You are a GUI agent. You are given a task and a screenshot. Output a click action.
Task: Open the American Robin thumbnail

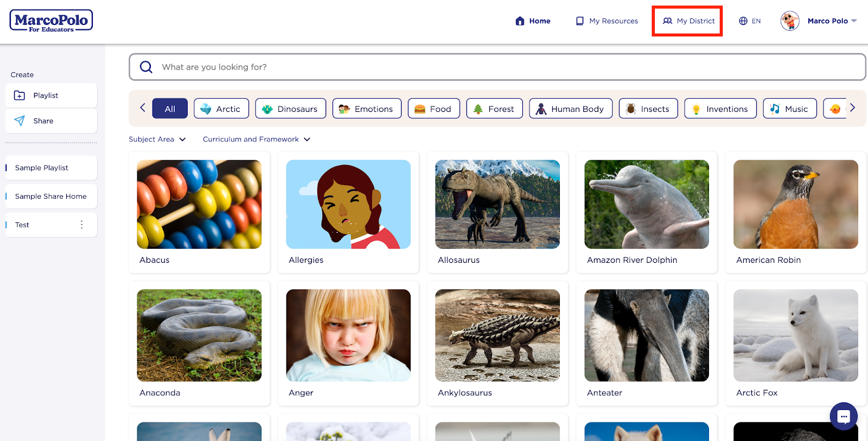pyautogui.click(x=796, y=204)
